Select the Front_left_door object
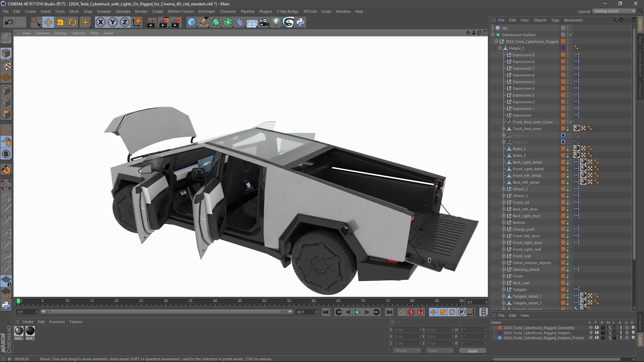 point(526,236)
